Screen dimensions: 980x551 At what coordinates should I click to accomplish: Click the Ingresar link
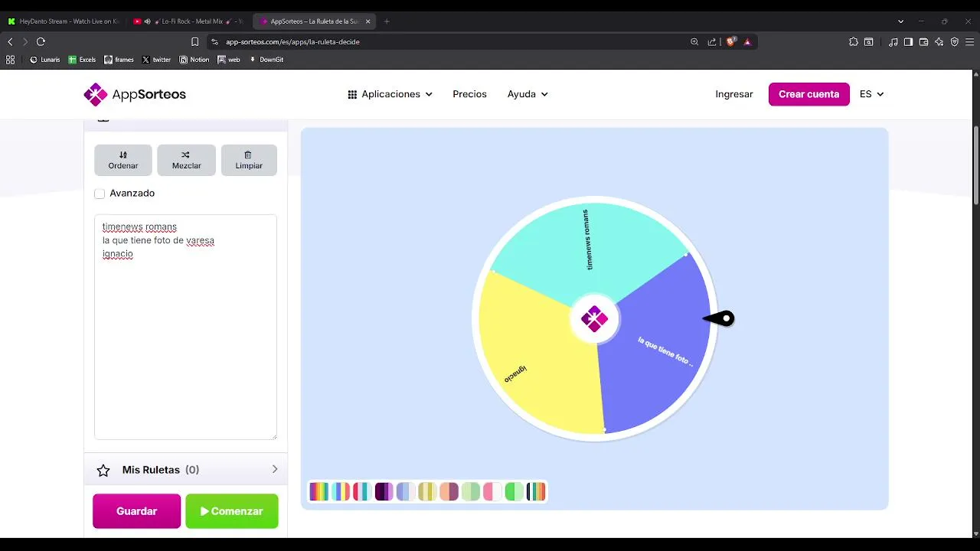pos(734,94)
